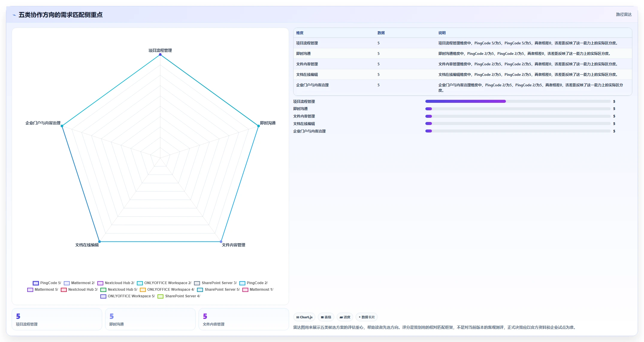644x342 pixels.
Task: Click the description starting 项目流程管理维度中
Action: pos(528,43)
